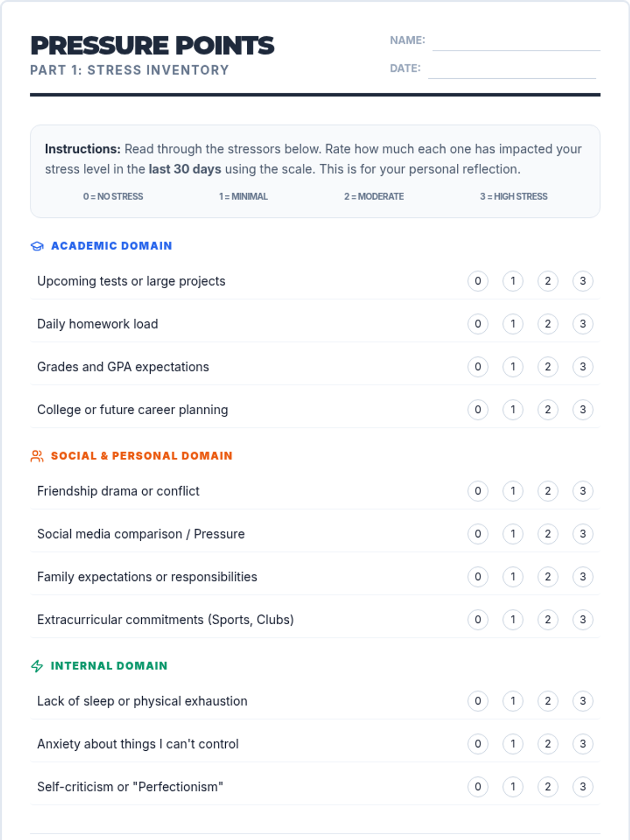Rate Social media comparison as 2

click(x=548, y=534)
